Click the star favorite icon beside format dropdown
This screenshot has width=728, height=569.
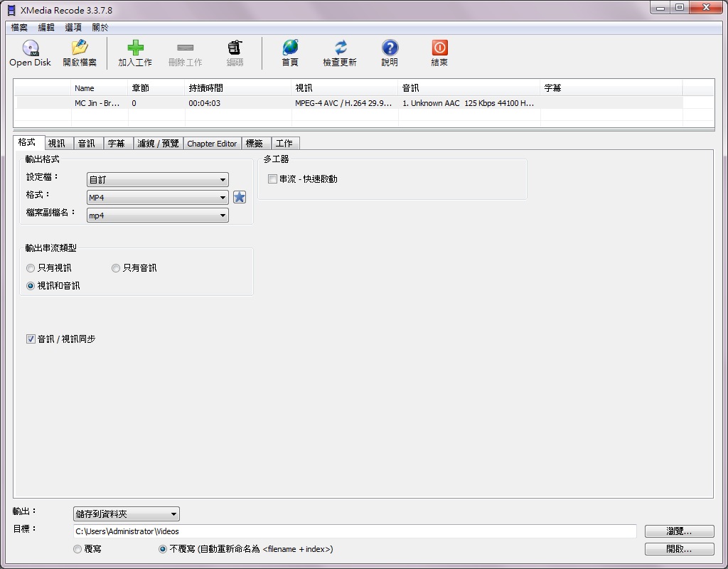click(240, 197)
